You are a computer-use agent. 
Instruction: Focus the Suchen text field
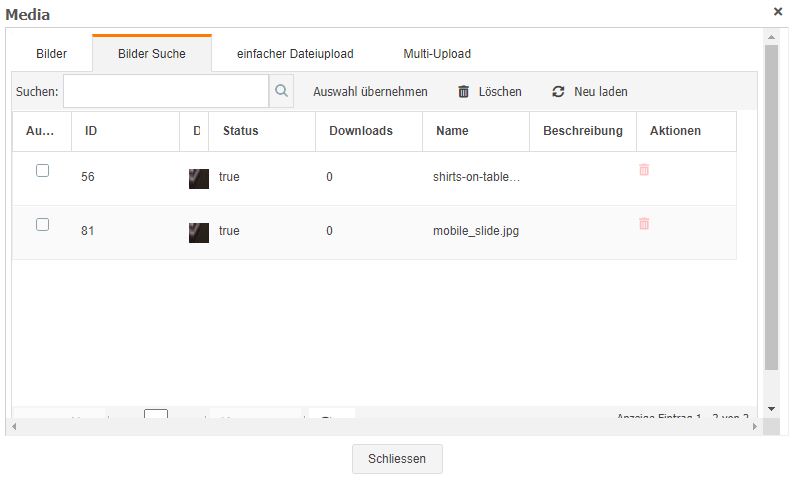tap(165, 91)
